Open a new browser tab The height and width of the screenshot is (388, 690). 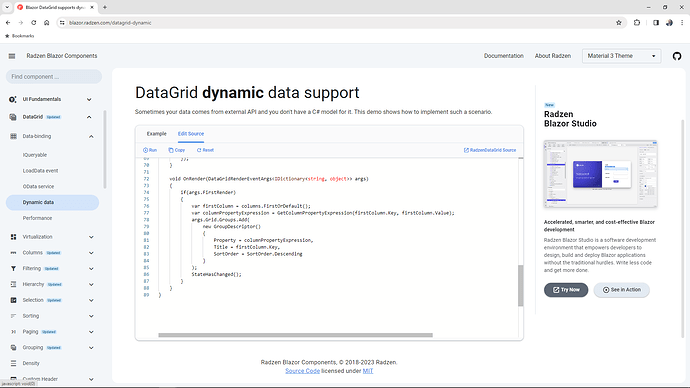[105, 7]
